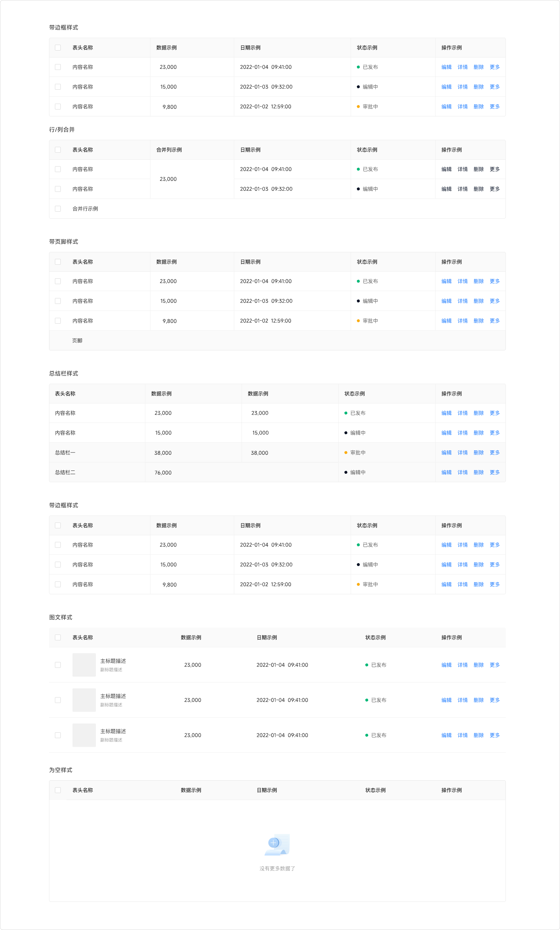Click green 已发布 status dot in 行/列合并 table
560x930 pixels.
[358, 169]
